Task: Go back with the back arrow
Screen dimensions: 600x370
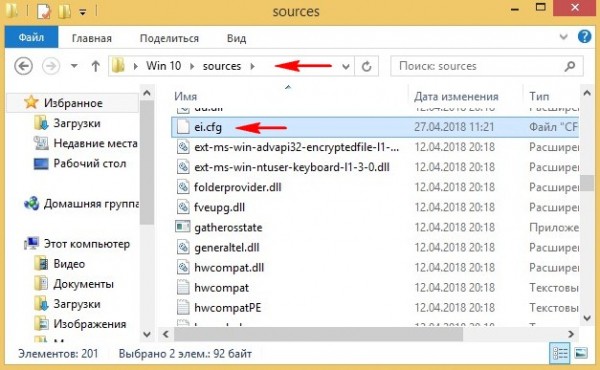Action: pyautogui.click(x=23, y=66)
